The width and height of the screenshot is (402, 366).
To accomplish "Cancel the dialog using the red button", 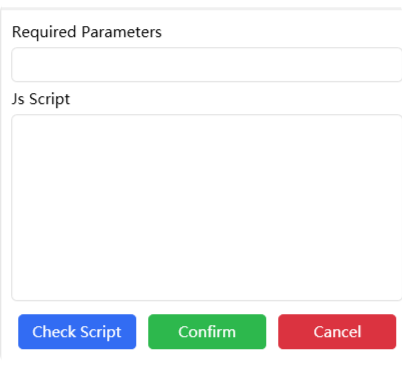I will click(337, 332).
